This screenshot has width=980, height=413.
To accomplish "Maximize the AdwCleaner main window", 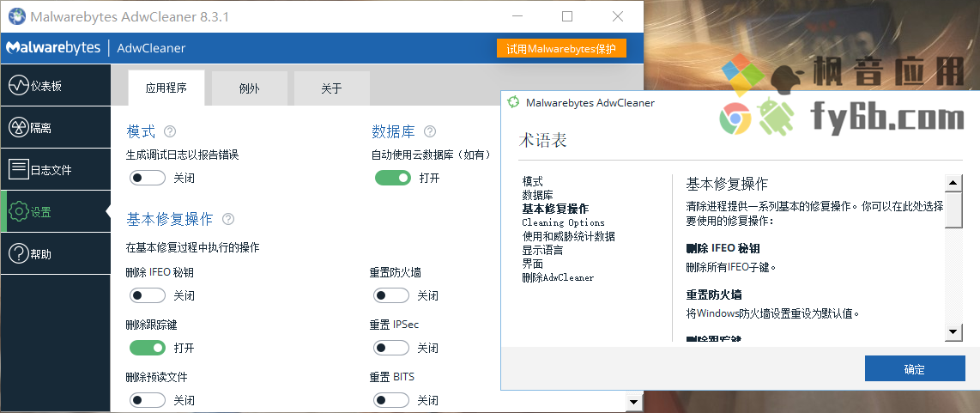I will (x=567, y=17).
